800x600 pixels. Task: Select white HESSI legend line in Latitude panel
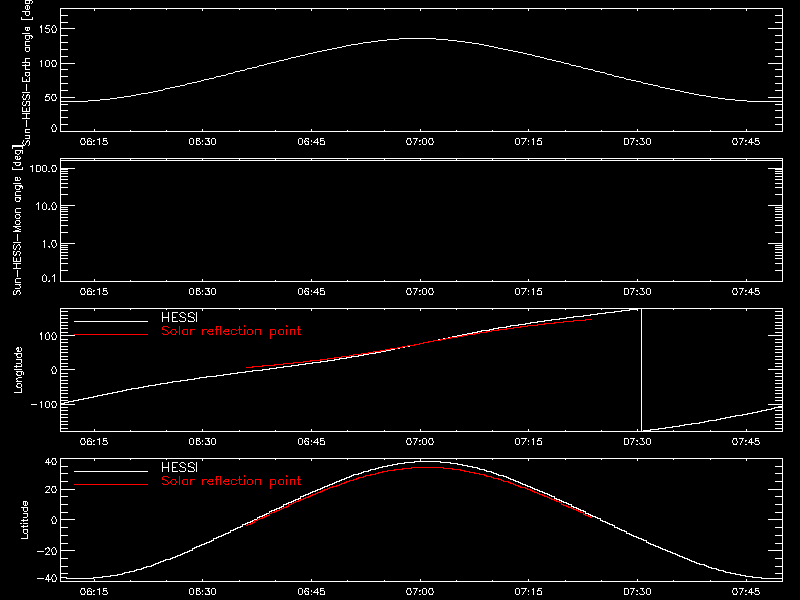[x=111, y=471]
